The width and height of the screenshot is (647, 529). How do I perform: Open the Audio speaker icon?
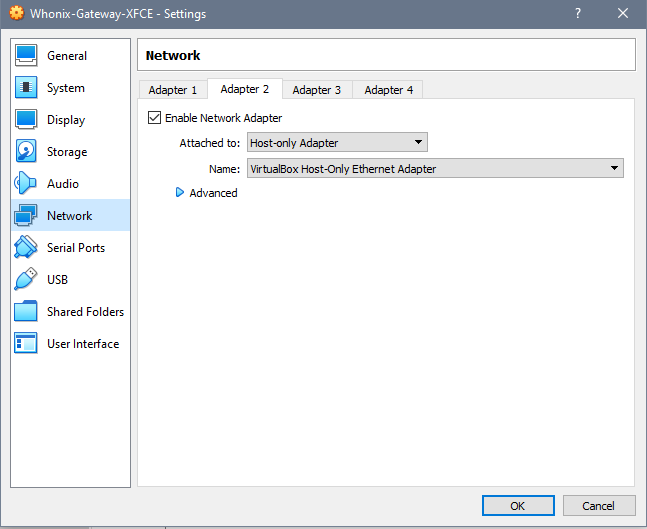click(27, 184)
